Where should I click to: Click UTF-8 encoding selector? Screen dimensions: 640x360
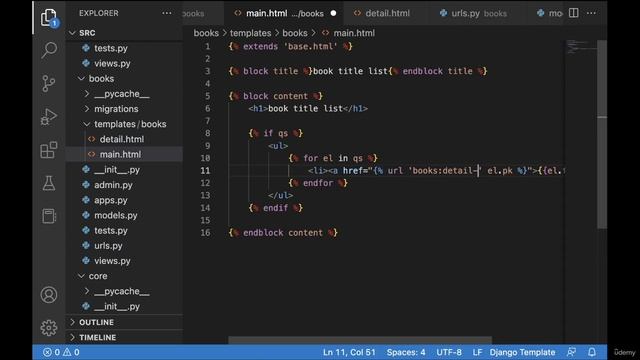(x=449, y=352)
